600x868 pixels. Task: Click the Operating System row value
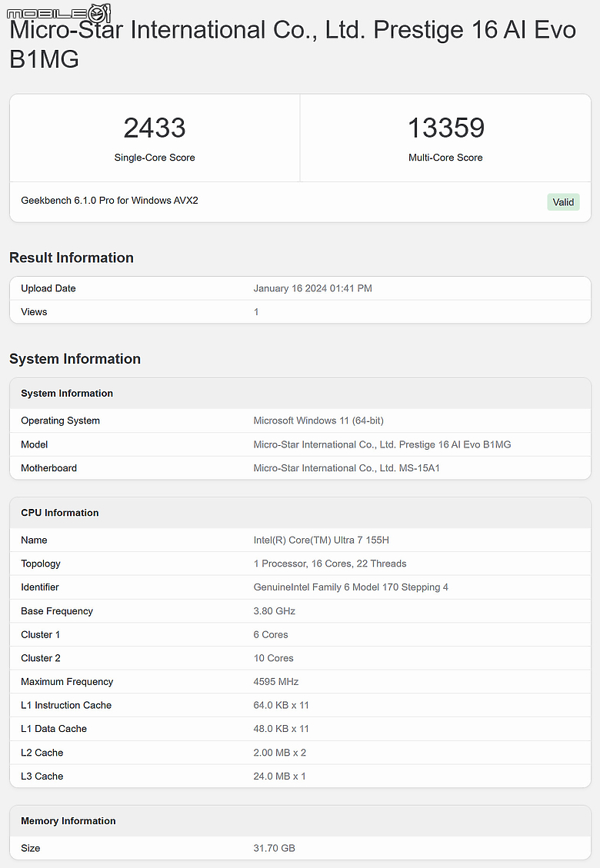coord(318,421)
